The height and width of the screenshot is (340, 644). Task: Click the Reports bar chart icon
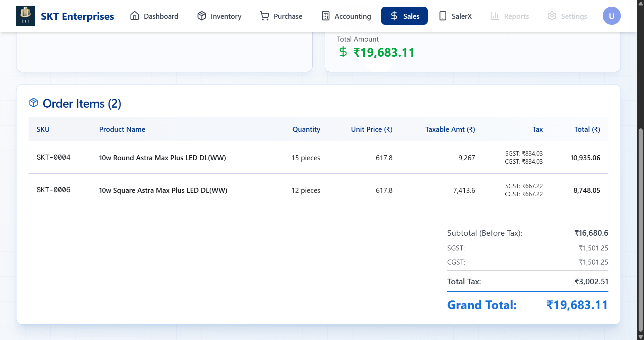point(495,16)
